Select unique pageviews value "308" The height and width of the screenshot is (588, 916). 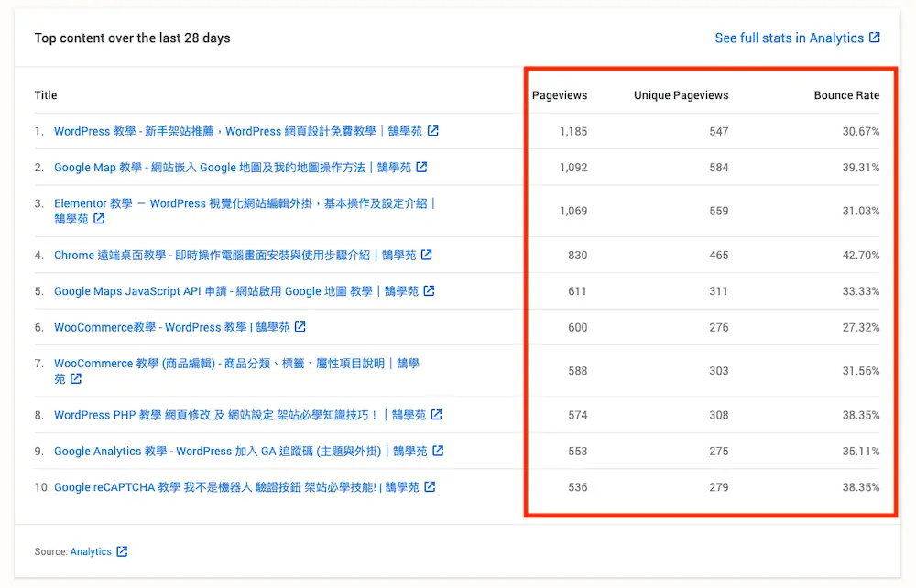(x=719, y=415)
